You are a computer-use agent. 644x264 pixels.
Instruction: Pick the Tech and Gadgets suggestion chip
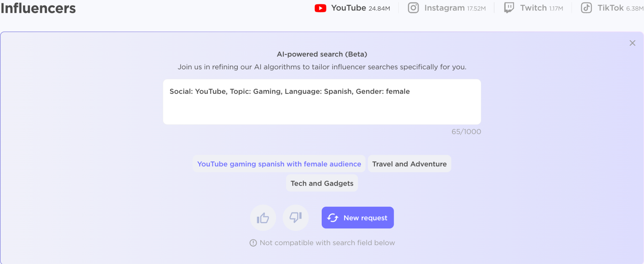click(322, 183)
